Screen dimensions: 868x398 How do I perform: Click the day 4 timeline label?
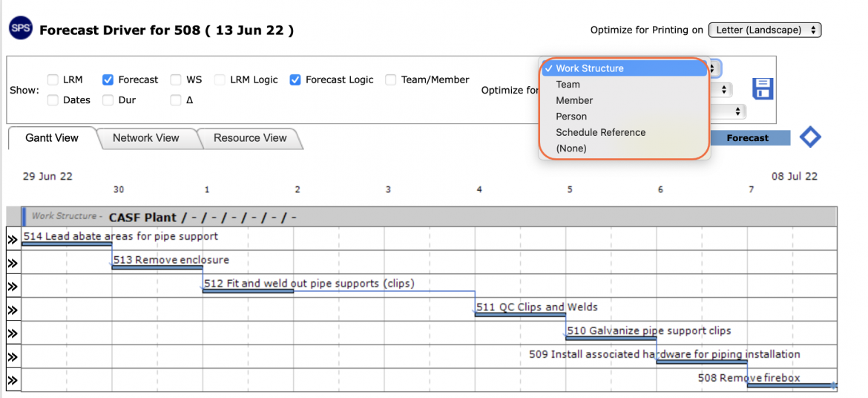(479, 189)
